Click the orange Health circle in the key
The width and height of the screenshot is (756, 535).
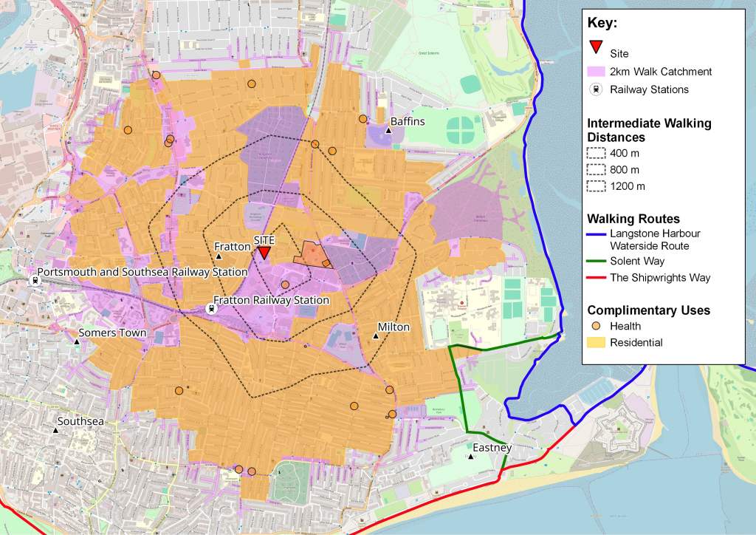tap(596, 326)
